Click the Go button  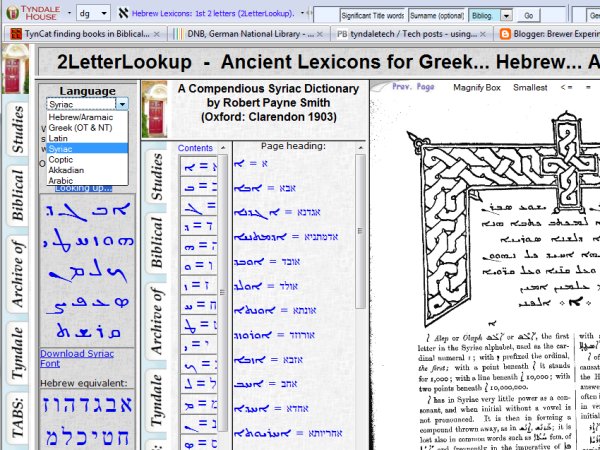point(528,16)
